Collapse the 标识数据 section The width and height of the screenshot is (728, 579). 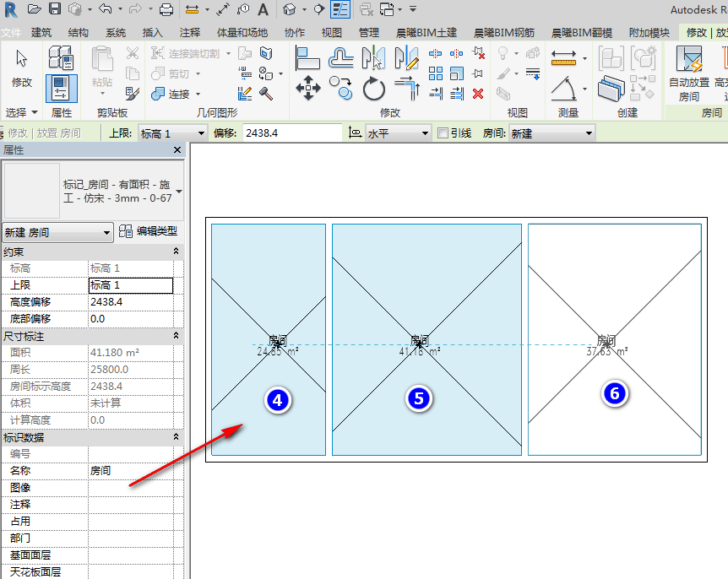[x=176, y=436]
